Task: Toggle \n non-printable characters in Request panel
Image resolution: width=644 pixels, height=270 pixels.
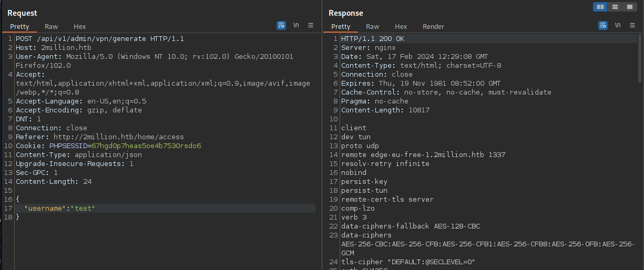Action: 296,25
